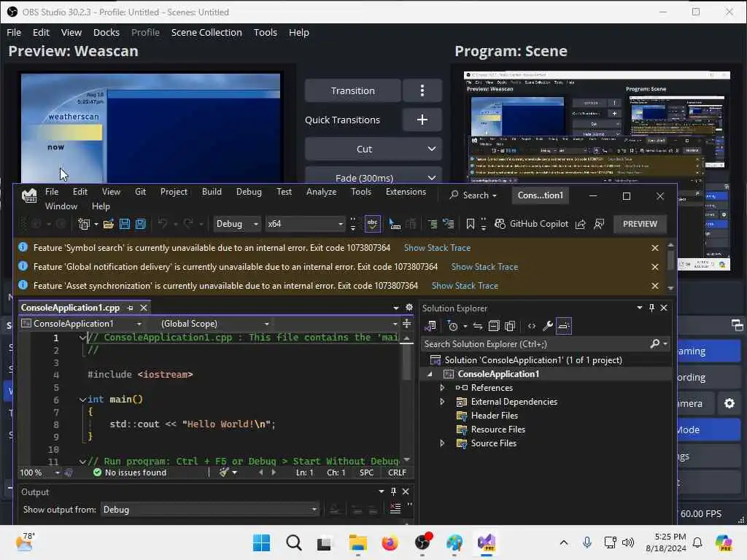Click the Open File folder icon
Image resolution: width=747 pixels, height=560 pixels.
(x=109, y=224)
